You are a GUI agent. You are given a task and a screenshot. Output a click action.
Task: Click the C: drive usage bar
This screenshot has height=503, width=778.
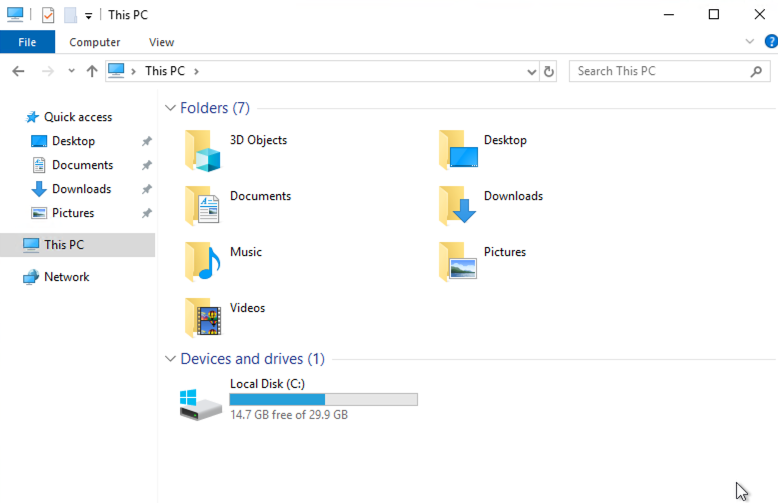point(324,399)
